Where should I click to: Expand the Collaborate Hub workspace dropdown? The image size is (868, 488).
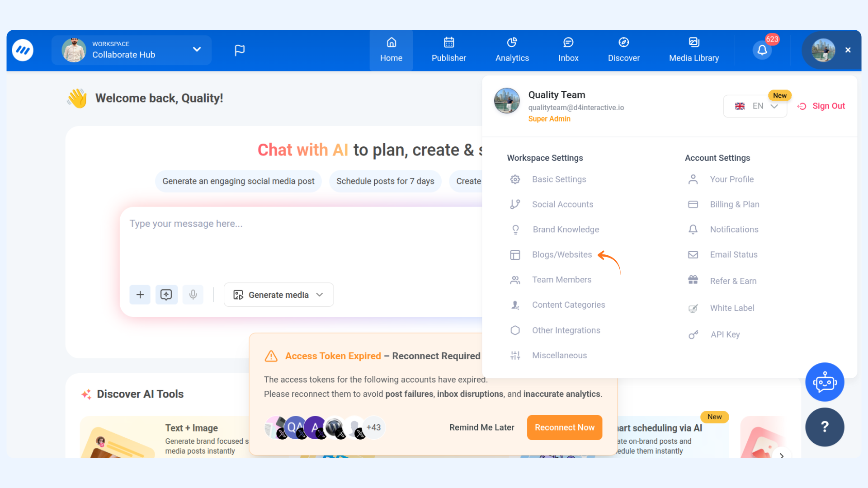[197, 50]
